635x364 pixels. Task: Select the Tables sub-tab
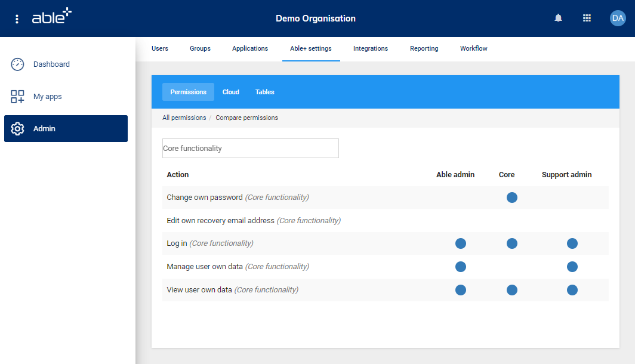265,92
